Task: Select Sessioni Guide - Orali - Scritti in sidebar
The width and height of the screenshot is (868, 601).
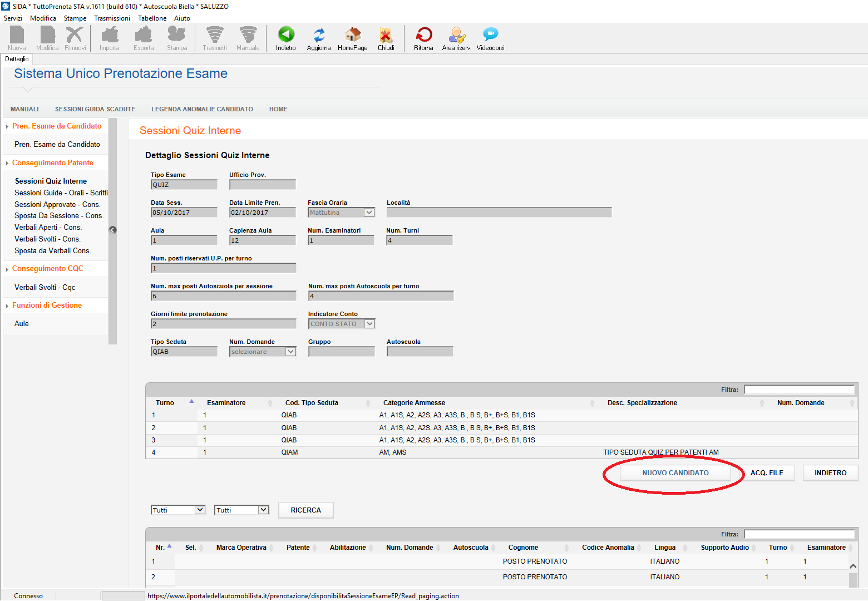Action: pyautogui.click(x=61, y=193)
